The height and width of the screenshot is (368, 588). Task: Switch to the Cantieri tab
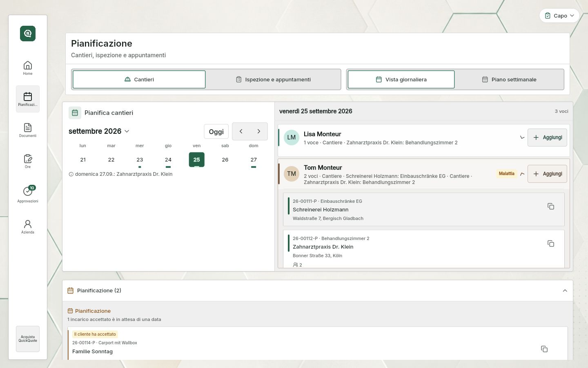[139, 79]
